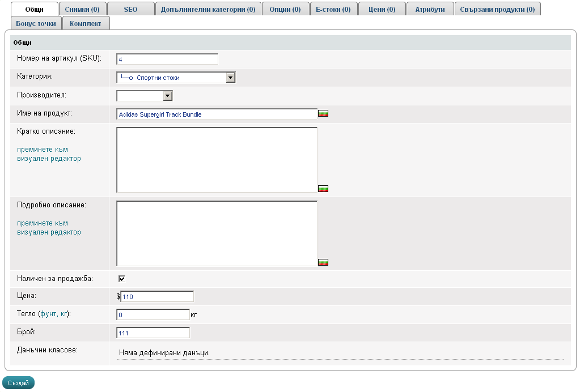Switch to the 'Снимки (0)' tab
The image size is (580, 392).
point(82,10)
